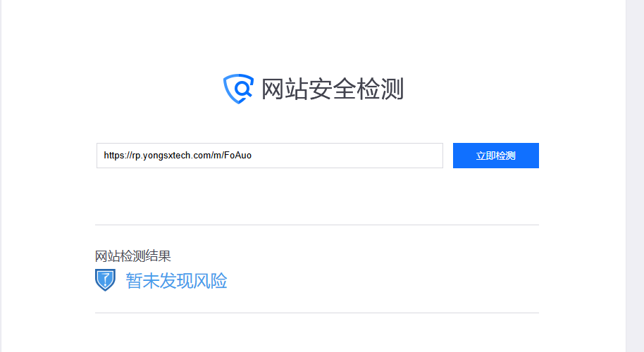
Task: Select the 网站安全检测 title text
Action: [333, 89]
